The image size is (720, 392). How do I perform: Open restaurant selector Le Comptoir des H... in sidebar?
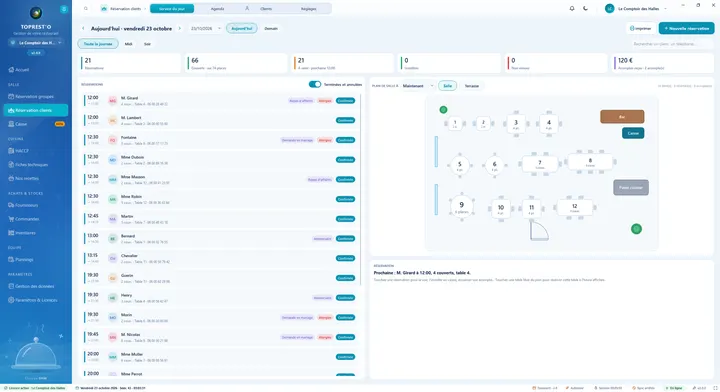click(x=36, y=43)
